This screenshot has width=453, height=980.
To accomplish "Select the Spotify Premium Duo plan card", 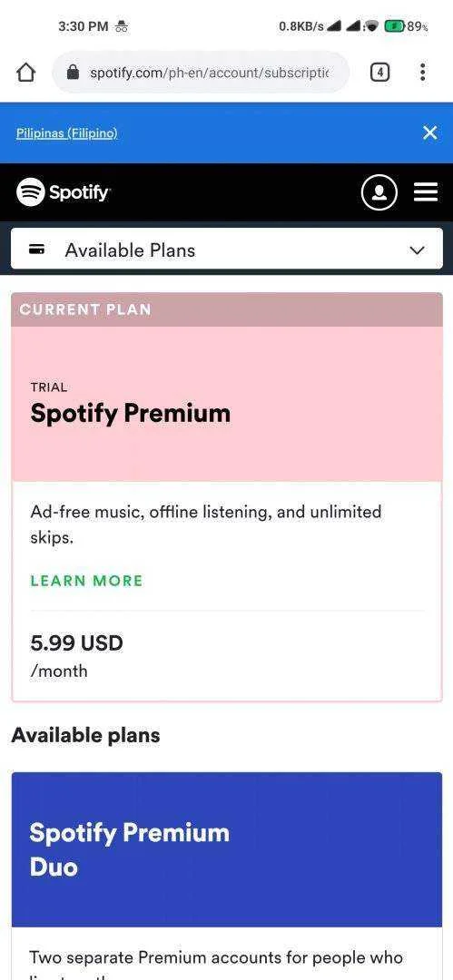I will click(x=227, y=848).
